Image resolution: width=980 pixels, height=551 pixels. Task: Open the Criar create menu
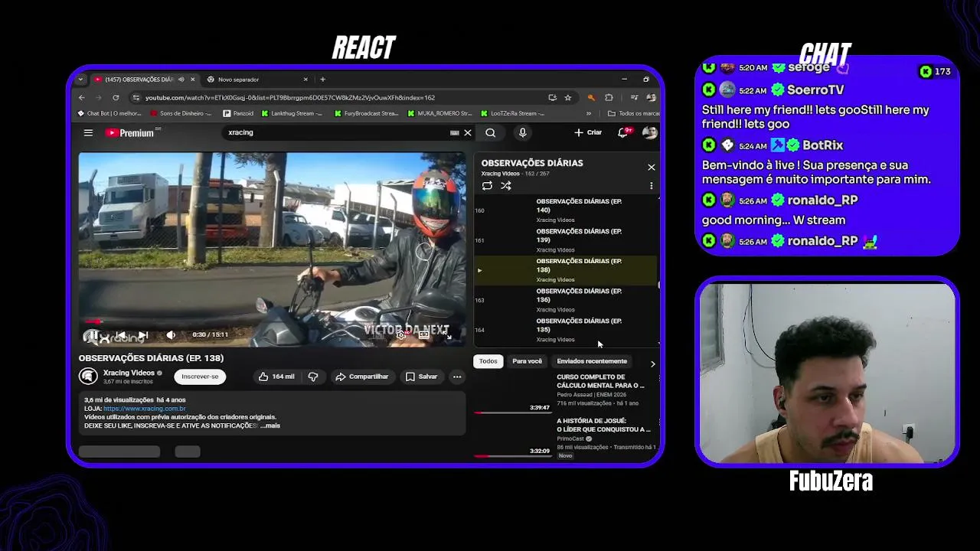[588, 132]
